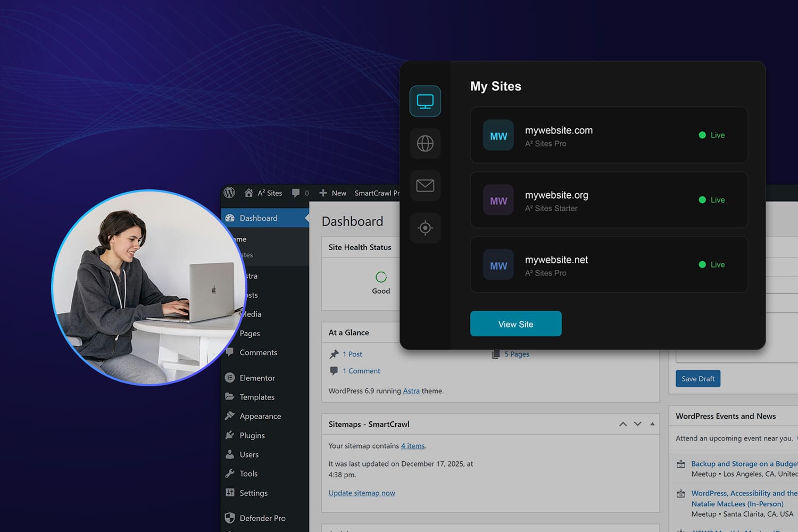Click the monitor icon in My Sites sidebar
Screen dimensions: 798x532
tap(425, 101)
